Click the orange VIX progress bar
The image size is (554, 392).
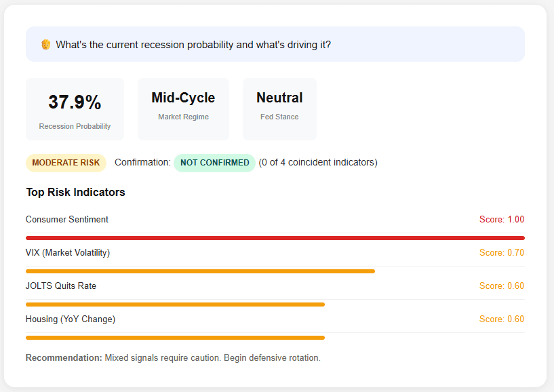click(200, 271)
